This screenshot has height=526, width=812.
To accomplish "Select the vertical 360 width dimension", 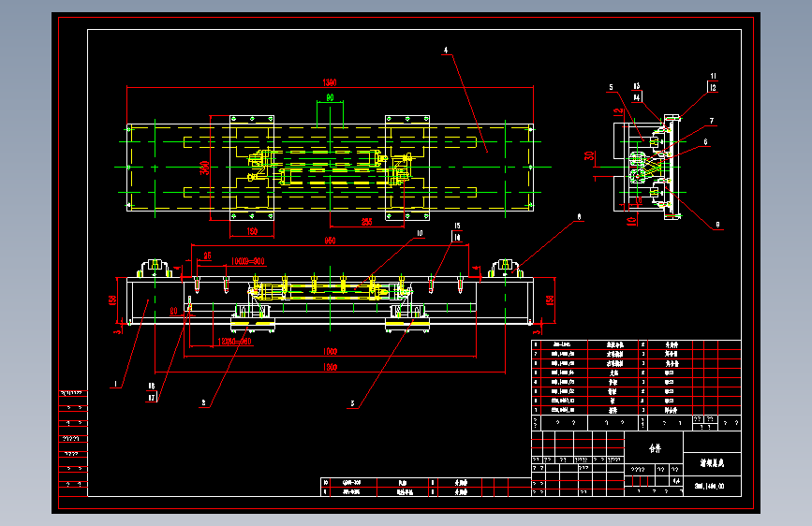I will (205, 168).
